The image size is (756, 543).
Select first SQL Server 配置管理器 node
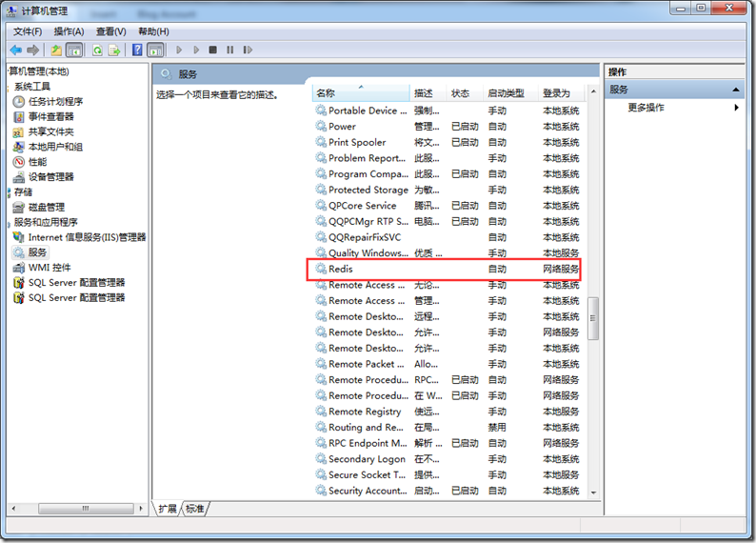(69, 283)
